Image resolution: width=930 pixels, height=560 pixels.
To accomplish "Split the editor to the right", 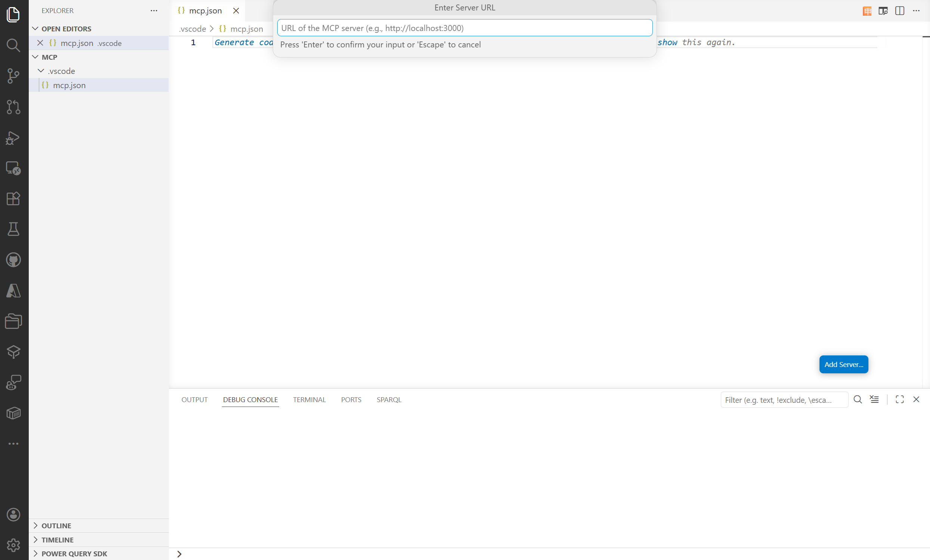I will click(x=899, y=11).
